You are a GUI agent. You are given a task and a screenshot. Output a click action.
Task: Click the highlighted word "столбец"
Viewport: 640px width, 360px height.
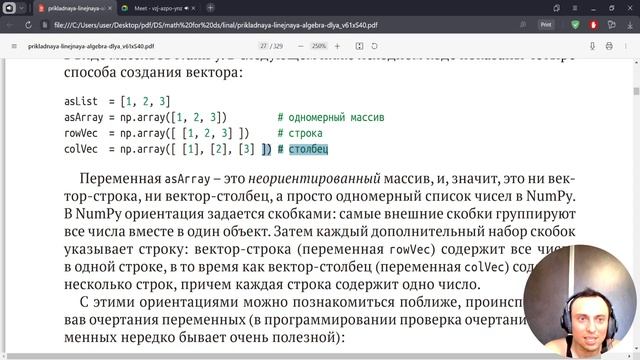308,149
